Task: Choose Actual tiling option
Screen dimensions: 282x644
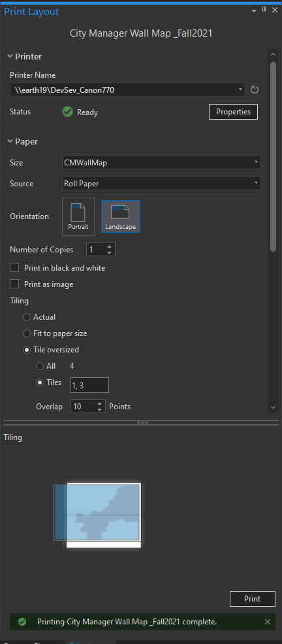Action: (27, 317)
